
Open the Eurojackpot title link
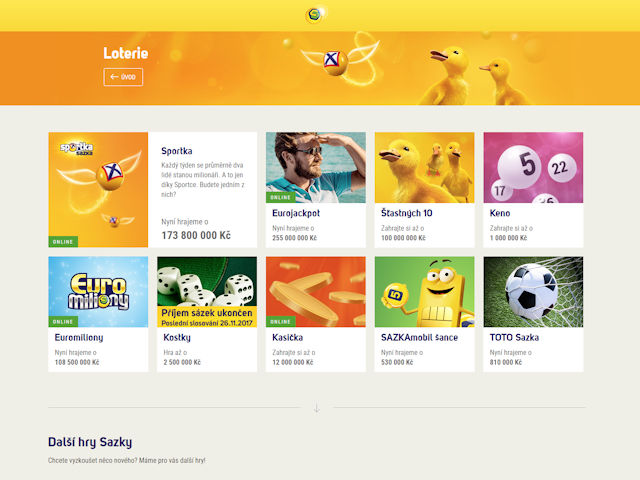point(296,213)
